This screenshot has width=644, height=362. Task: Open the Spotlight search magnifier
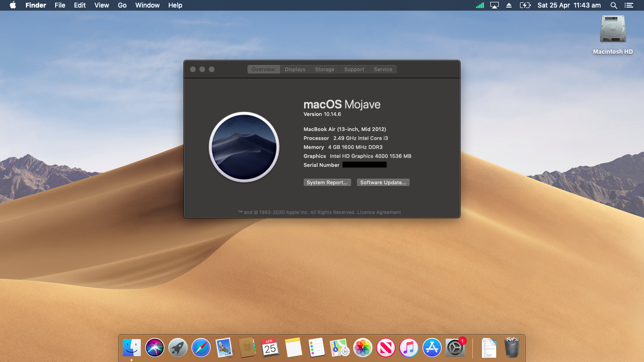[x=613, y=5]
